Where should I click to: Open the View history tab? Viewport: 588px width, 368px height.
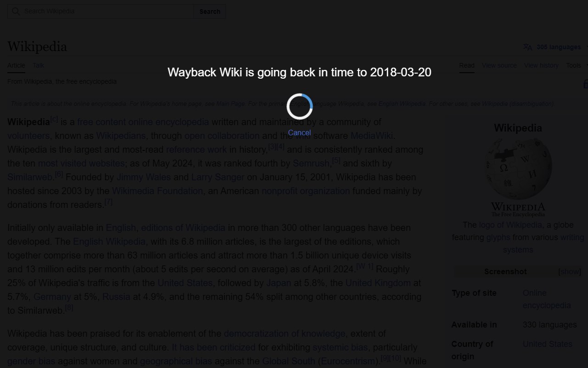click(541, 65)
